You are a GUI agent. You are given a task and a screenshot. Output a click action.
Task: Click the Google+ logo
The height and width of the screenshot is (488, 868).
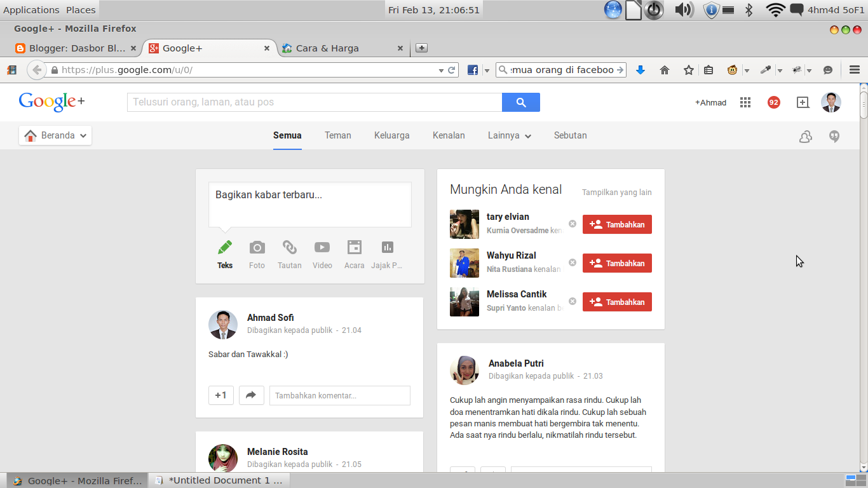pos(51,102)
